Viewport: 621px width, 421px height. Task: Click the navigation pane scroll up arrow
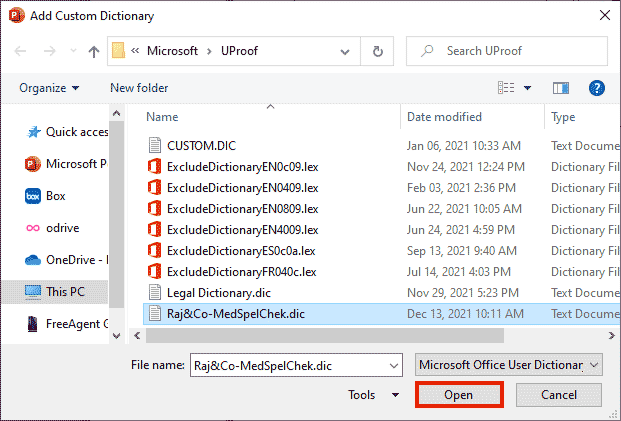click(116, 113)
